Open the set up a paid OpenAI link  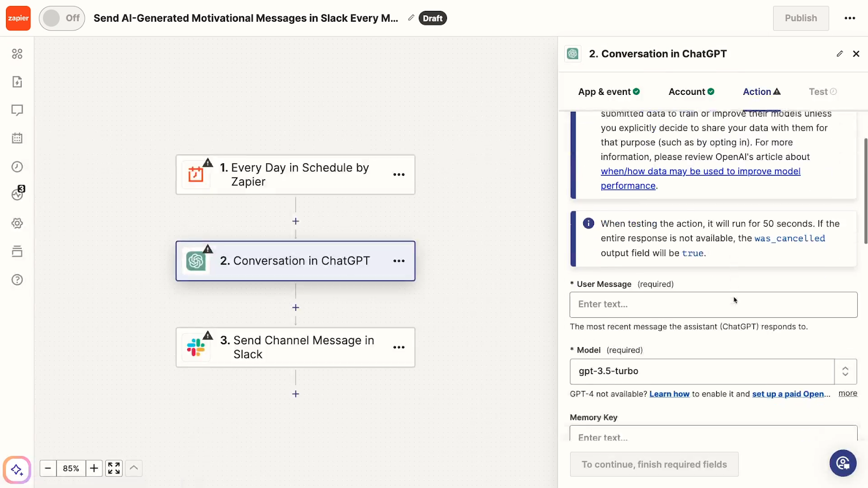pos(791,394)
